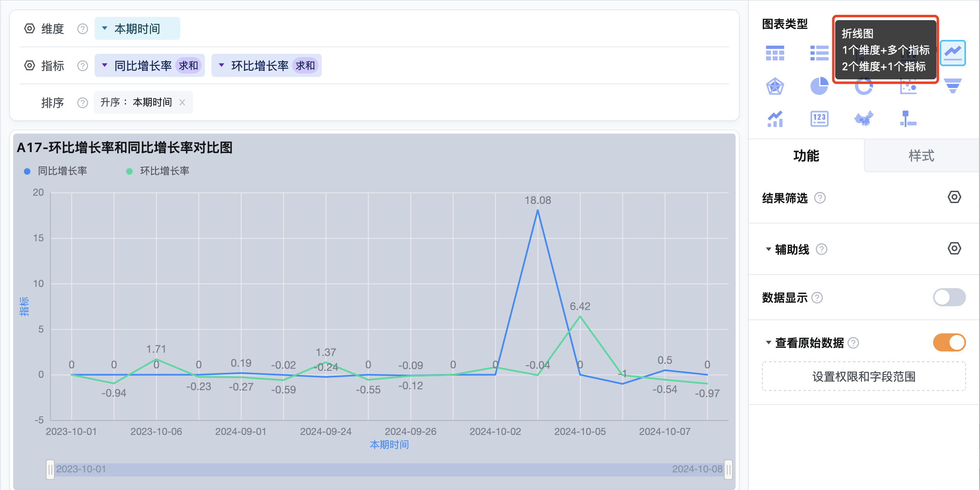This screenshot has width=980, height=490.
Task: Click the 1.71 data label
Action: 156,349
